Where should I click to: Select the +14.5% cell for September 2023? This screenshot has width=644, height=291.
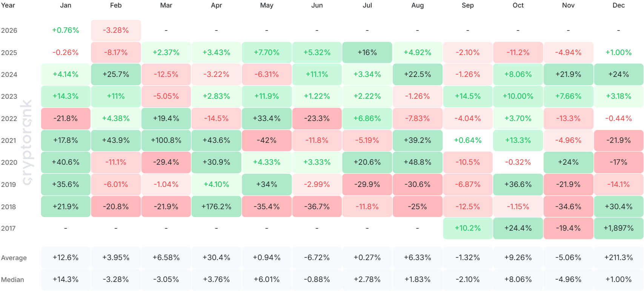coord(468,96)
